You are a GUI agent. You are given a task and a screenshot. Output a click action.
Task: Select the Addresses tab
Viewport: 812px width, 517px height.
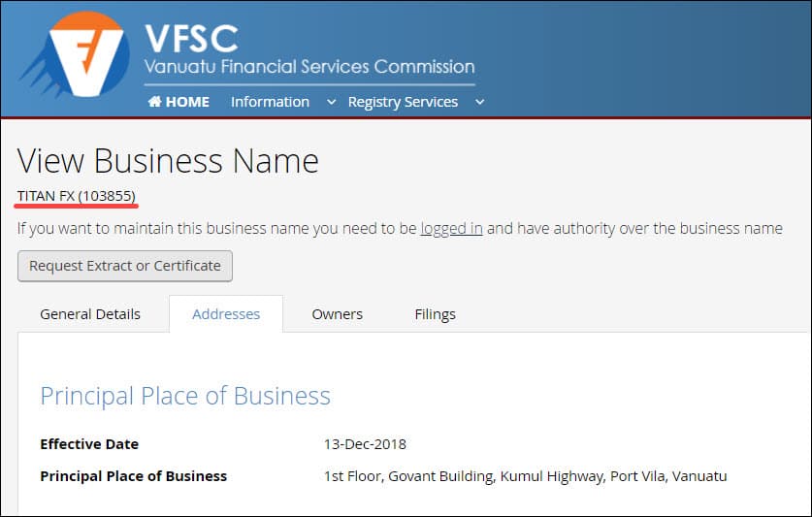226,314
